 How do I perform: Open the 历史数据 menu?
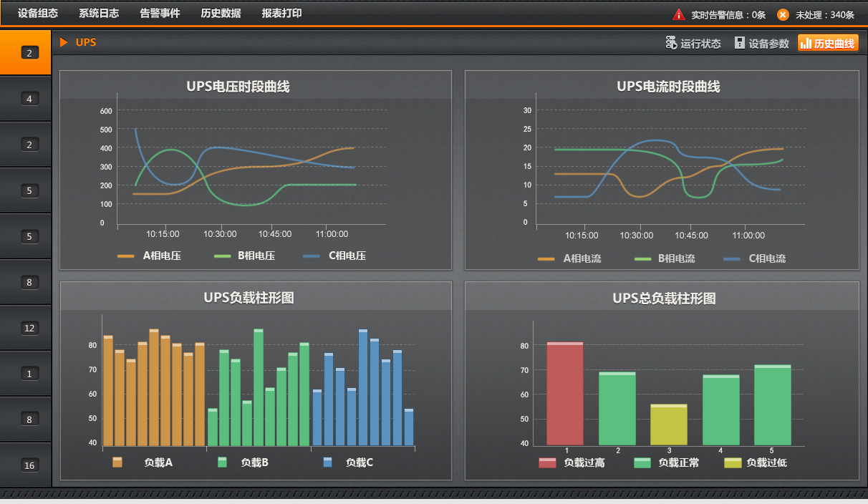pos(220,13)
